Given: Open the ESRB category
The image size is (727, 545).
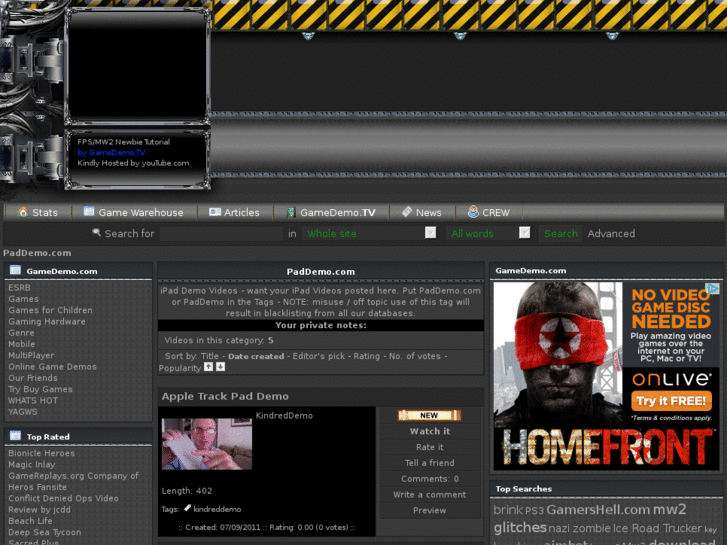Looking at the screenshot, I should coord(19,288).
